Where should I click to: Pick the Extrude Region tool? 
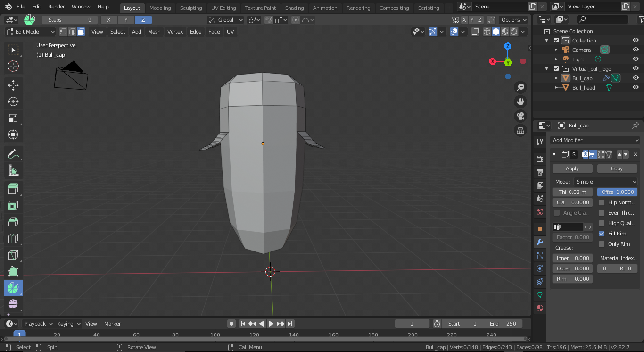13,189
